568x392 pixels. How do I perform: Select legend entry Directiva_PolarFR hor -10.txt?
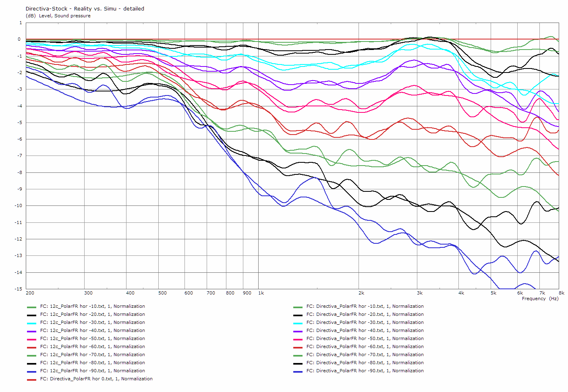365,306
